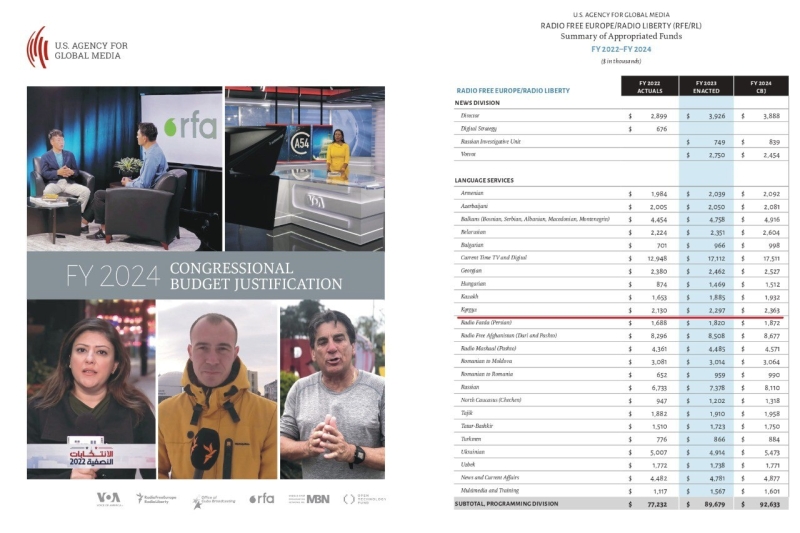Select the 'North Caucasus (Chechen)' row label
This screenshot has width=800, height=533.
coord(490,400)
